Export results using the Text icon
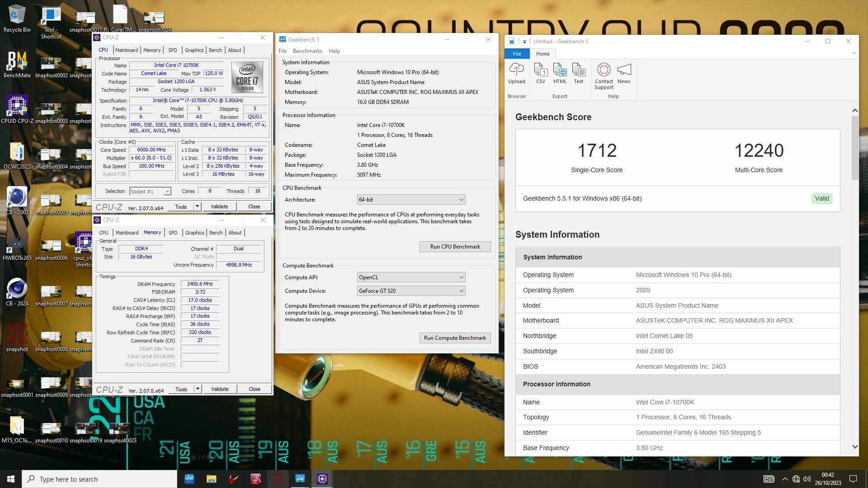The width and height of the screenshot is (868, 488). click(579, 73)
